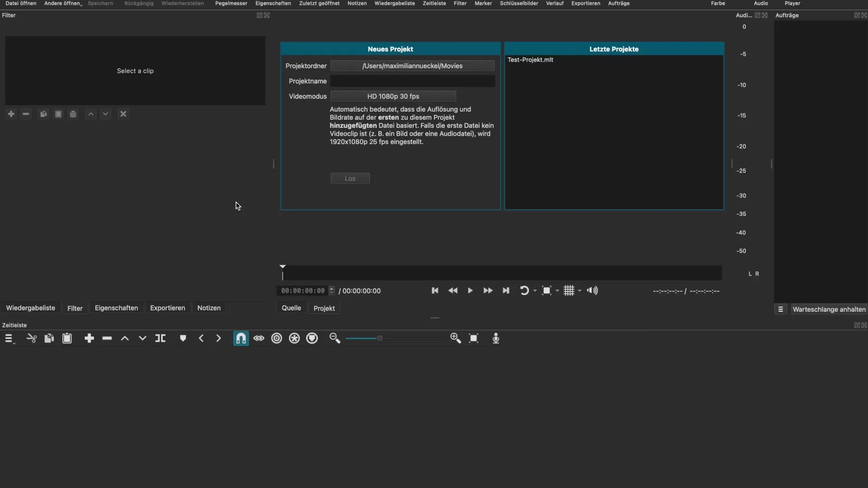This screenshot has height=488, width=868.
Task: Switch to Notizen tab
Action: tap(209, 308)
